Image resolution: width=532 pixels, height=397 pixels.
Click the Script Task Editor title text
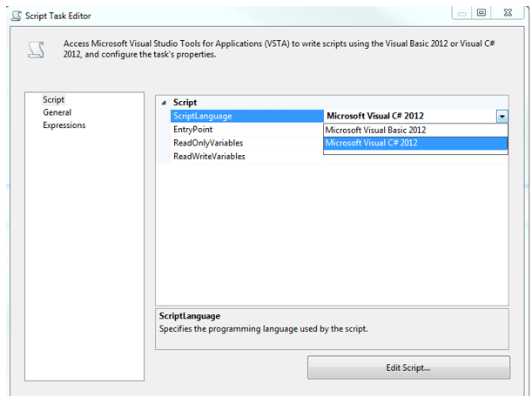pyautogui.click(x=58, y=16)
